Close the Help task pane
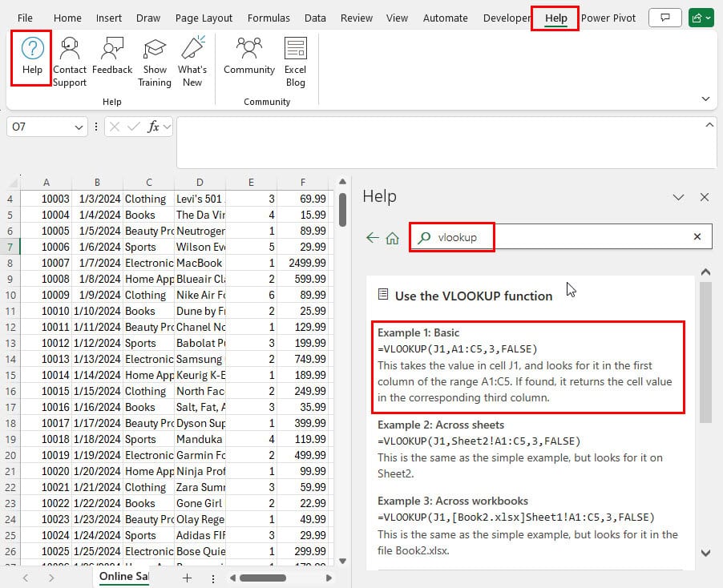Viewport: 723px width, 588px height. tap(704, 198)
